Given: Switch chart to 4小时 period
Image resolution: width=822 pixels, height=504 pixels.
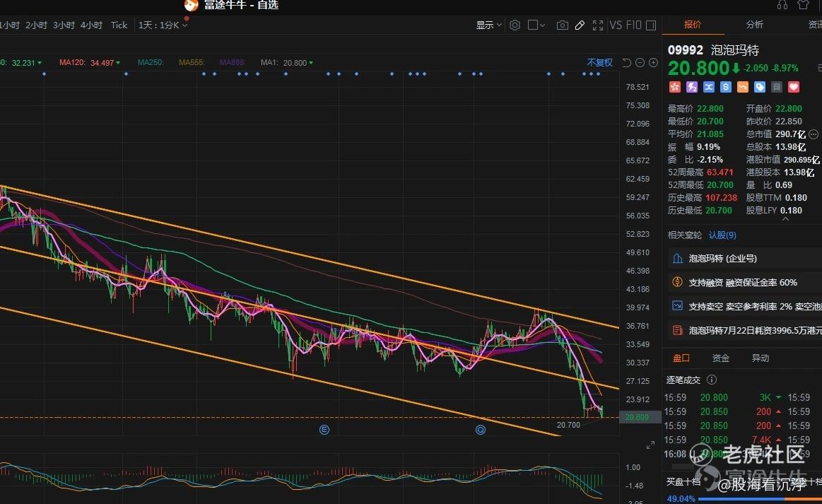Looking at the screenshot, I should (91, 25).
